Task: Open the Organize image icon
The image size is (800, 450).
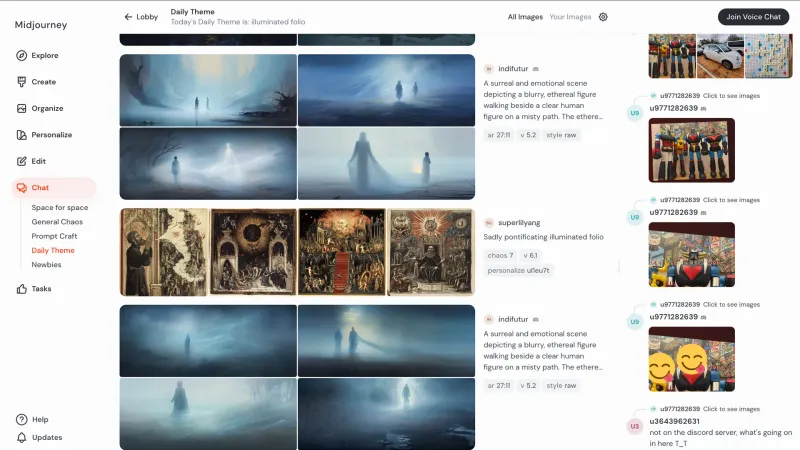Action: tap(21, 109)
